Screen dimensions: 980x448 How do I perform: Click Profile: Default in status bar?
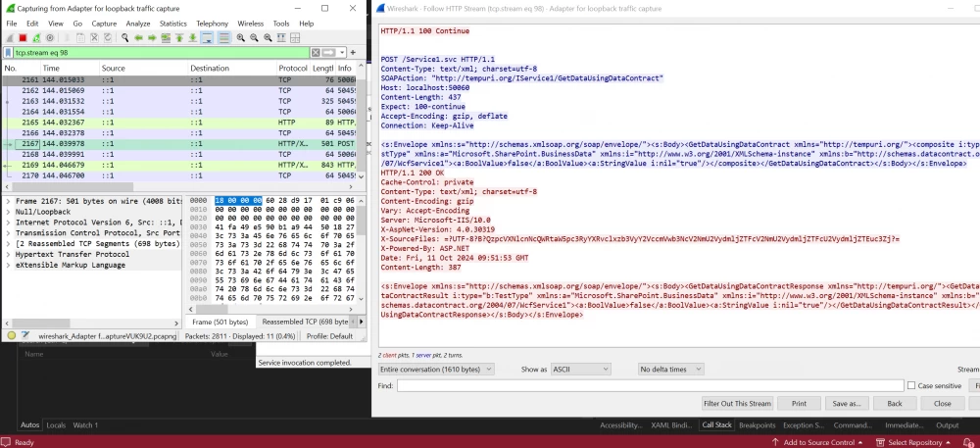click(x=329, y=336)
